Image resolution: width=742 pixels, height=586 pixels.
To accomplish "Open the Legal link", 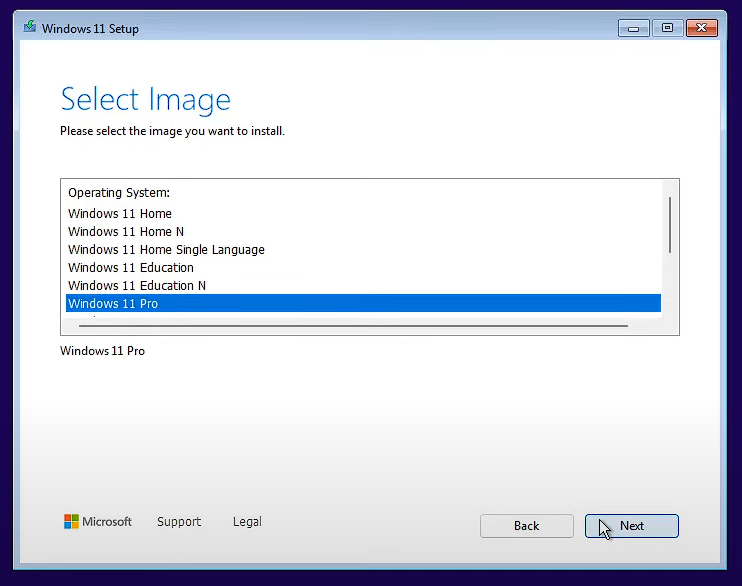I will 247,522.
